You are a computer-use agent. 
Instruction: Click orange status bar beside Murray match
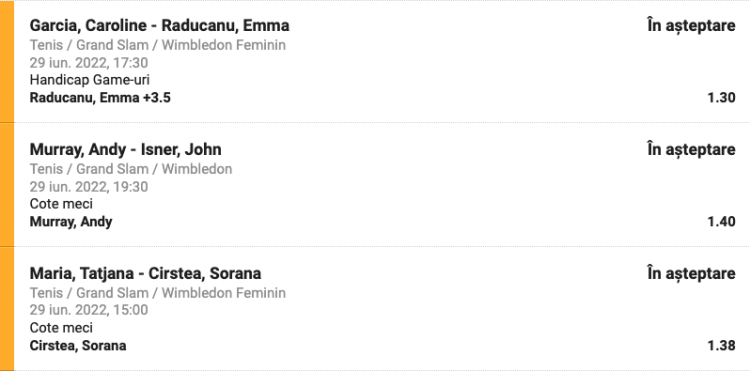point(7,185)
